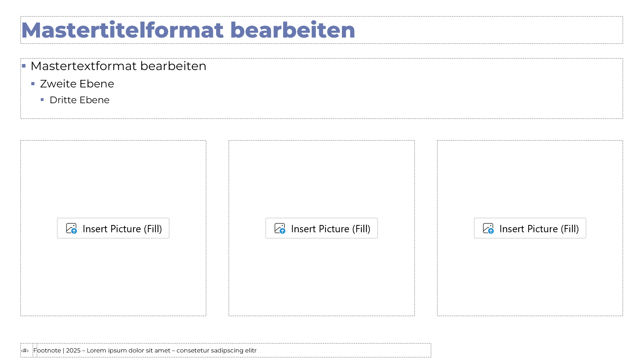
Task: Click empty space right of the title text
Action: tap(490, 30)
